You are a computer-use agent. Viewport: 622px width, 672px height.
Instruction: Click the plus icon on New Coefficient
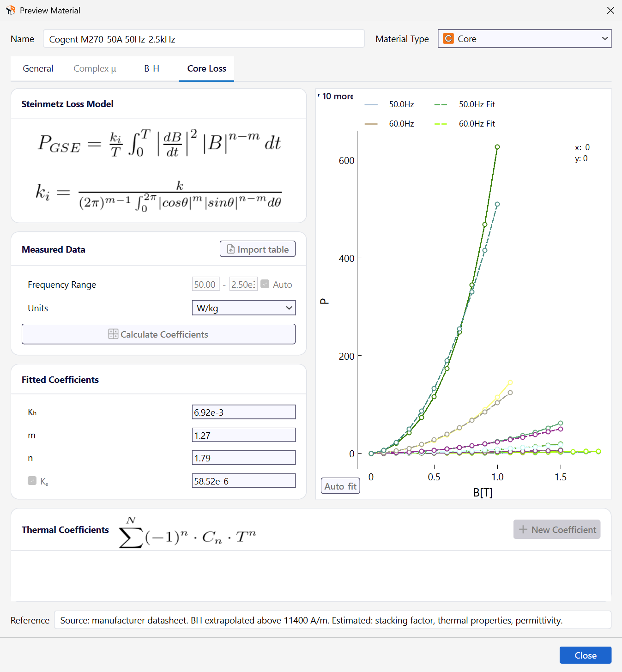point(523,529)
